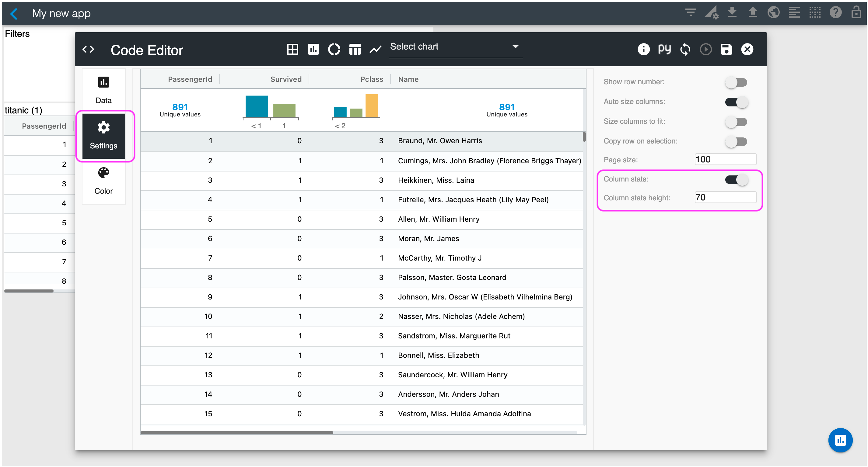Click the line chart icon

(x=375, y=49)
